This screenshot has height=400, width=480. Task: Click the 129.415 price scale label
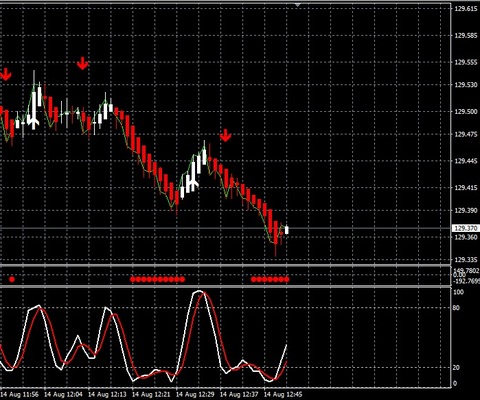(x=466, y=188)
